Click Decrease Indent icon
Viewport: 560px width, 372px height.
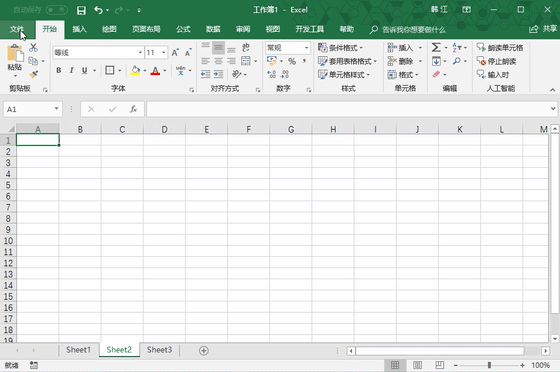pos(205,74)
